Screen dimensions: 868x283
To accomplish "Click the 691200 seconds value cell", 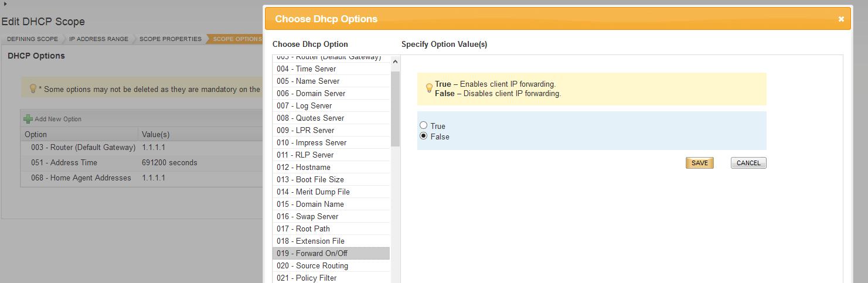I will pyautogui.click(x=169, y=163).
